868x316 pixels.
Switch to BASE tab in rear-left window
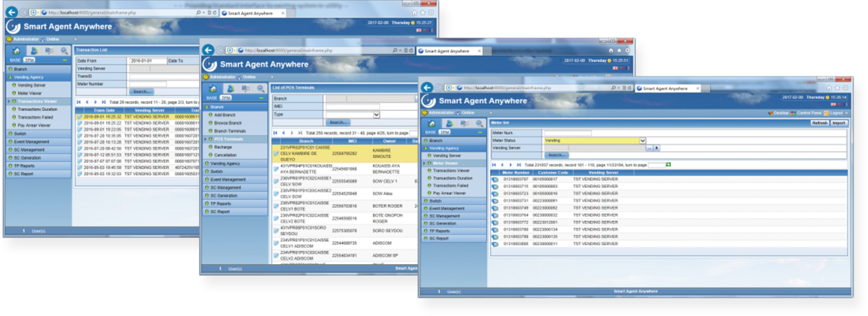pyautogui.click(x=15, y=60)
